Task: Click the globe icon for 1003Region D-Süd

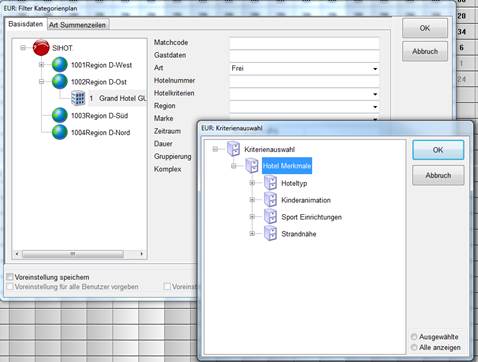Action: click(60, 115)
